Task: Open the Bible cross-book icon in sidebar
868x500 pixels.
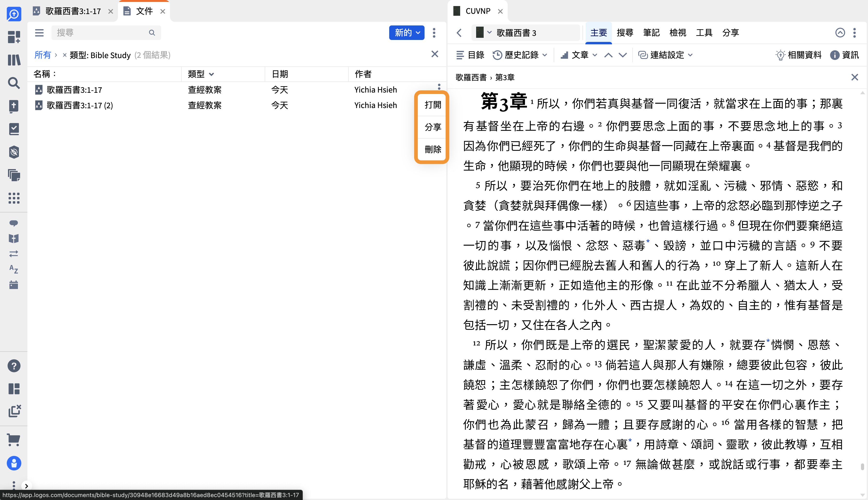Action: point(14,106)
